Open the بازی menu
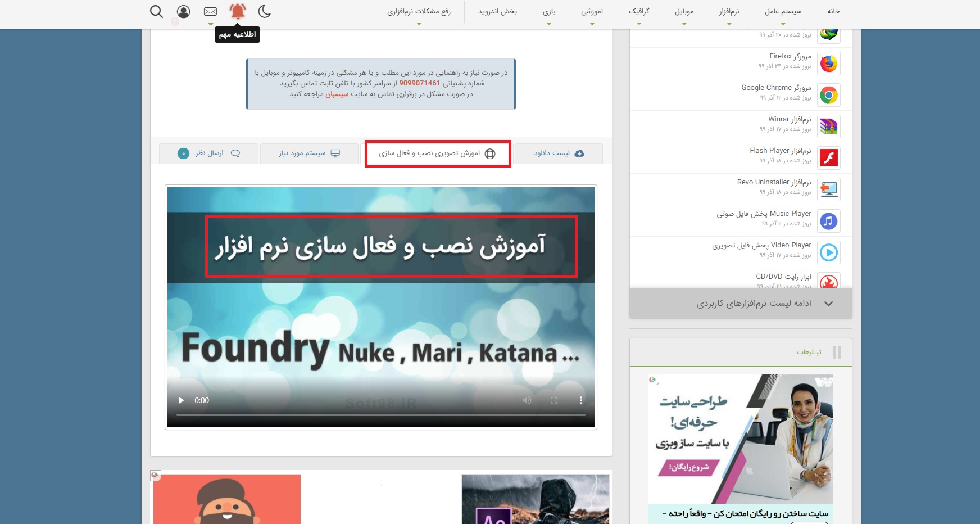This screenshot has width=980, height=524. (549, 11)
